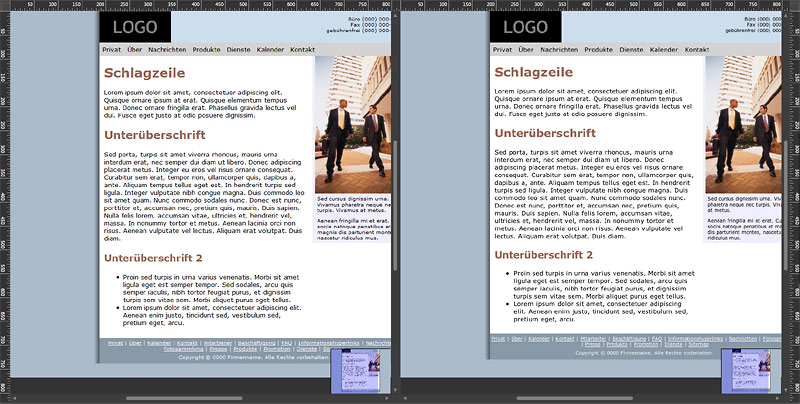Select Kalender in right pane navigation bar
The height and width of the screenshot is (404, 800).
tap(664, 49)
